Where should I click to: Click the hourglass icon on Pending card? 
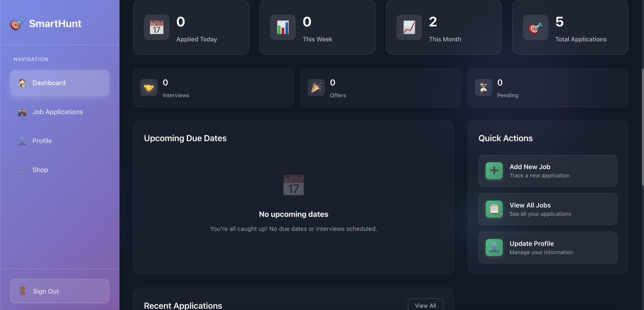click(x=483, y=87)
